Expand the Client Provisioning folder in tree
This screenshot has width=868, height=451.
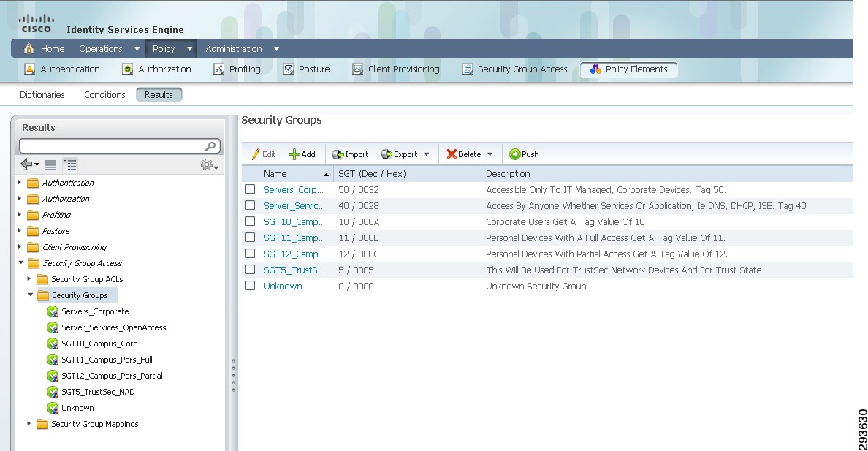(x=20, y=246)
